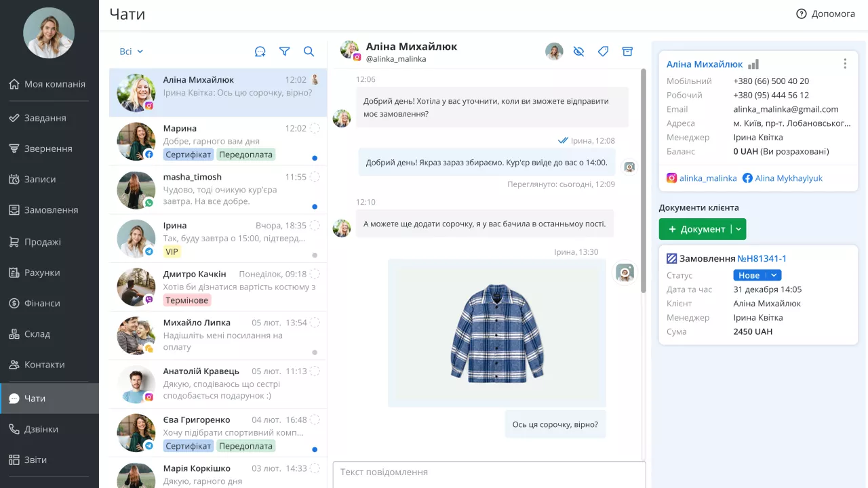
Task: Open Завдання in the sidebar
Action: pyautogui.click(x=50, y=118)
